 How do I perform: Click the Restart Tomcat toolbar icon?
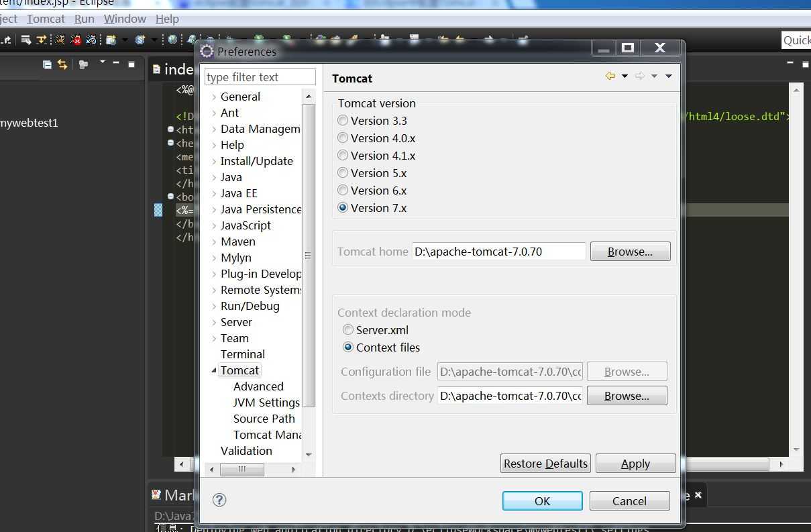tap(91, 40)
